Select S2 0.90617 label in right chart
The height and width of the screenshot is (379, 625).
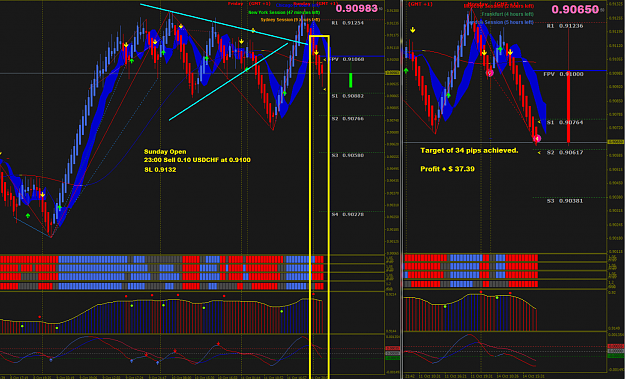tap(565, 153)
